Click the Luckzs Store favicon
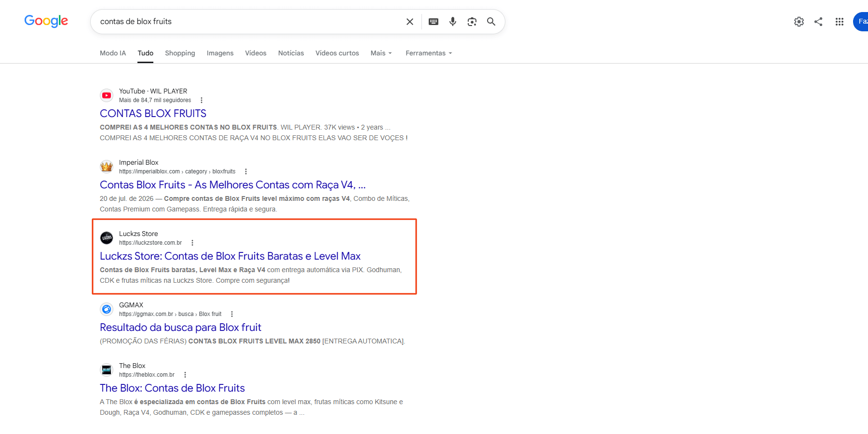This screenshot has width=868, height=434. coord(107,238)
